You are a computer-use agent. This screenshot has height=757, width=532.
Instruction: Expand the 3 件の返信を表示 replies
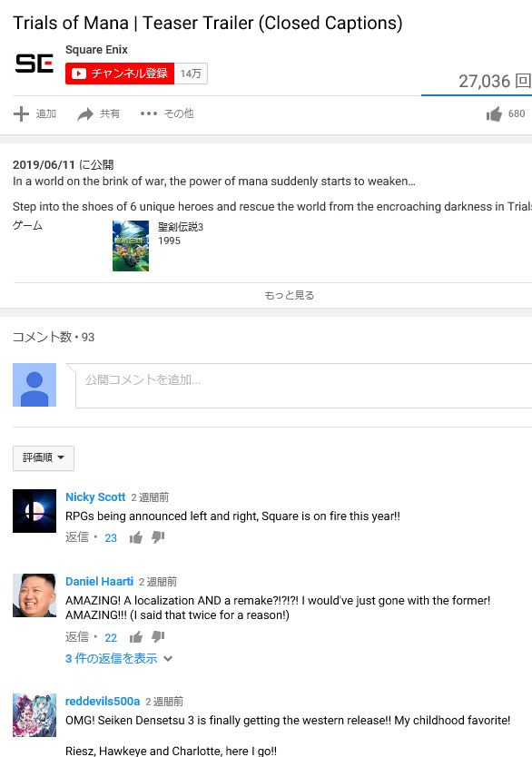119,658
